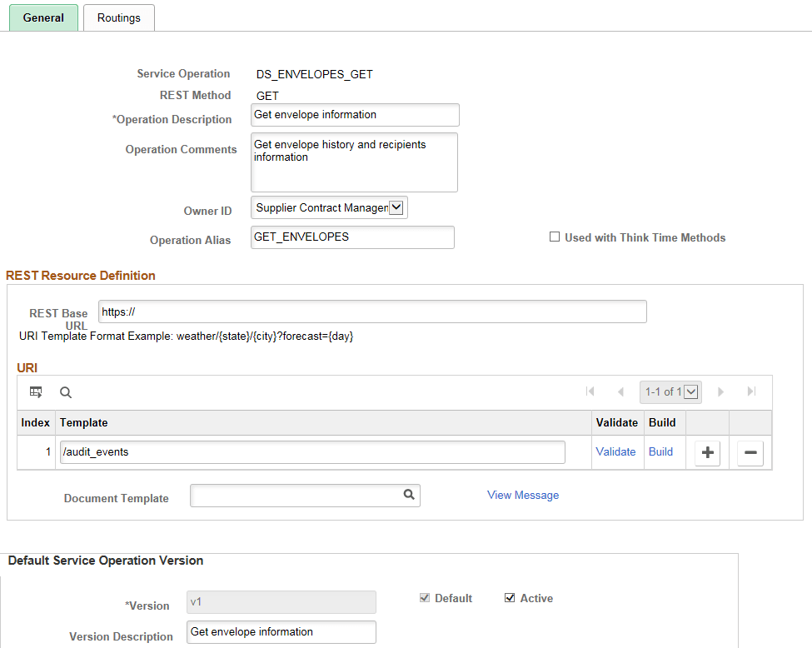Viewport: 812px width, 648px height.
Task: Click the Operation Comments text area
Action: tap(354, 162)
